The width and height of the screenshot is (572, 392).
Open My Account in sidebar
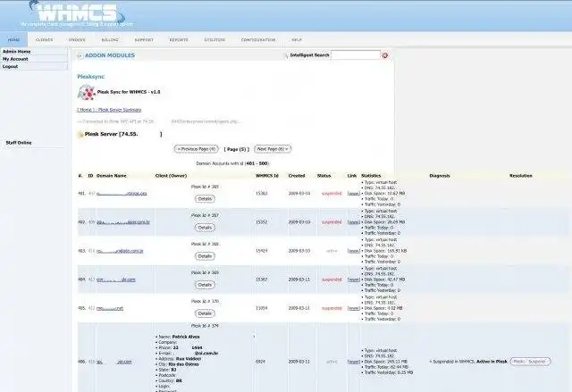click(x=15, y=59)
